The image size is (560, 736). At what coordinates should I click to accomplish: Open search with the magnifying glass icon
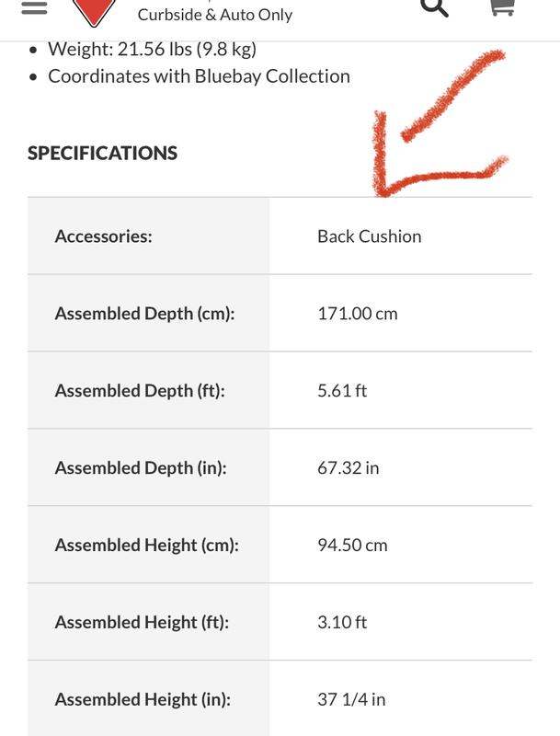point(434,7)
